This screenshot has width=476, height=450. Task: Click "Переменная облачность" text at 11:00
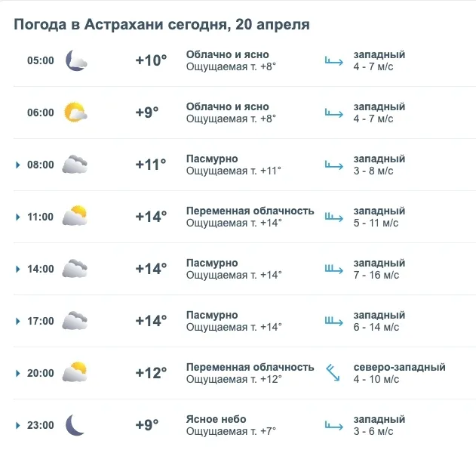point(250,211)
